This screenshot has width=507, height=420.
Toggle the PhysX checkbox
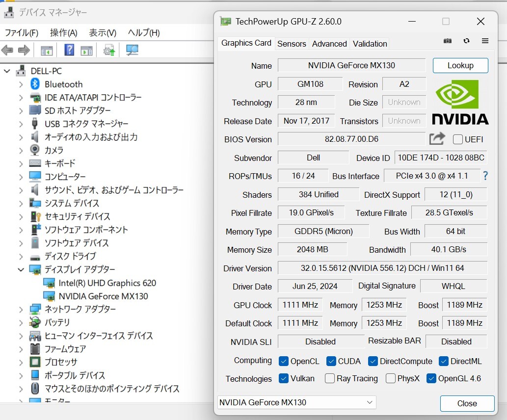(x=391, y=378)
